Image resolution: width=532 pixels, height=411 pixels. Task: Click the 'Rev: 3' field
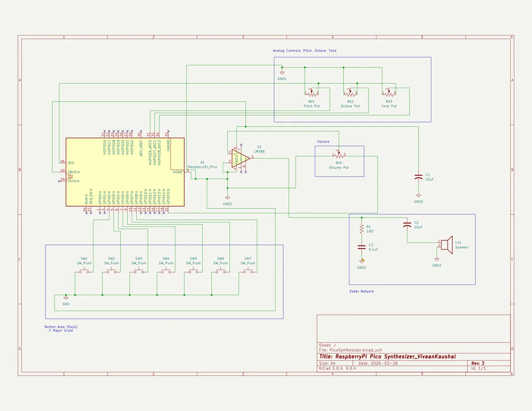478,363
